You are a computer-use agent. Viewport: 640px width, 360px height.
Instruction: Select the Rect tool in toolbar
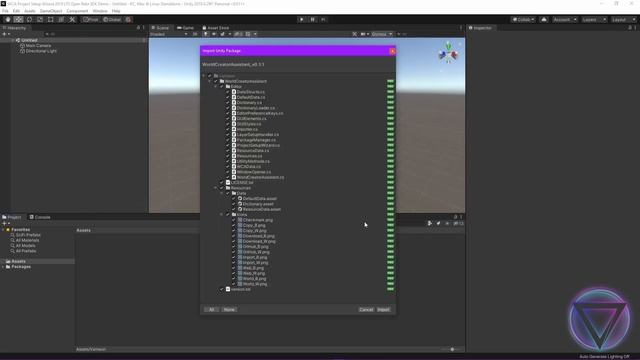[x=51, y=20]
